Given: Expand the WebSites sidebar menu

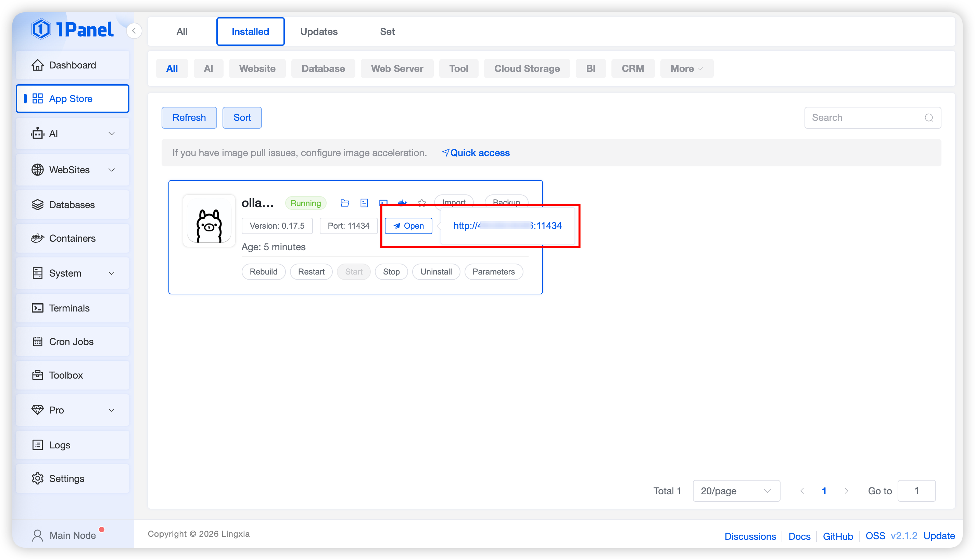Looking at the screenshot, I should pyautogui.click(x=72, y=170).
